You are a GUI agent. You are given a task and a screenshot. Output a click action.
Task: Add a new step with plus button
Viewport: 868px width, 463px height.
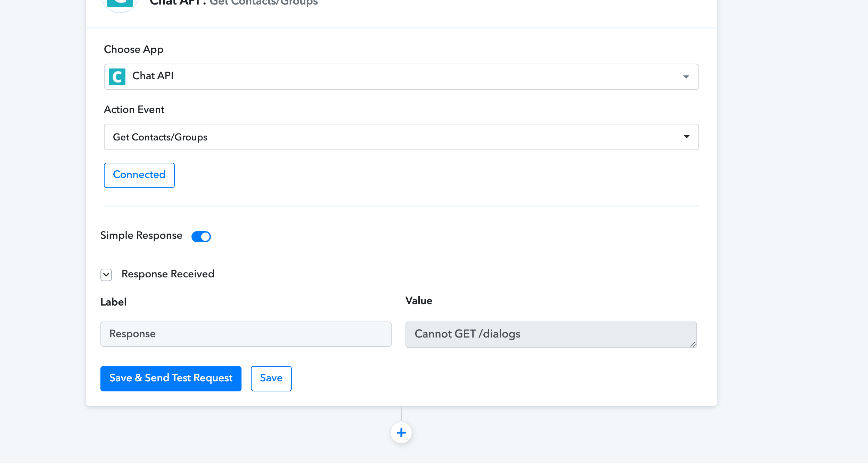point(401,433)
